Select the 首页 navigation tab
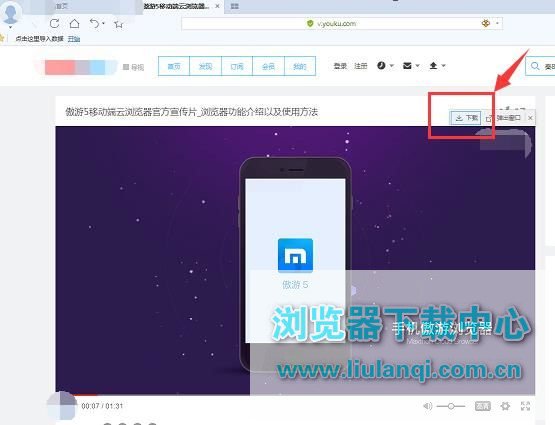This screenshot has height=425, width=555. [x=174, y=66]
